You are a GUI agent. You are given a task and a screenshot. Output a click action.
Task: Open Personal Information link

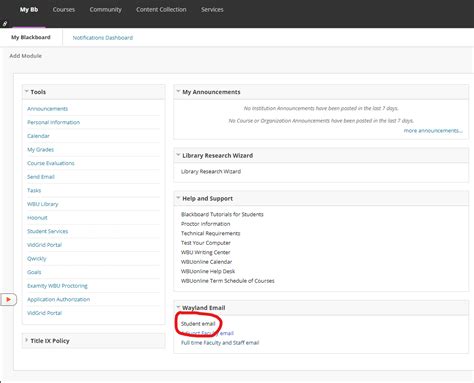(x=53, y=122)
